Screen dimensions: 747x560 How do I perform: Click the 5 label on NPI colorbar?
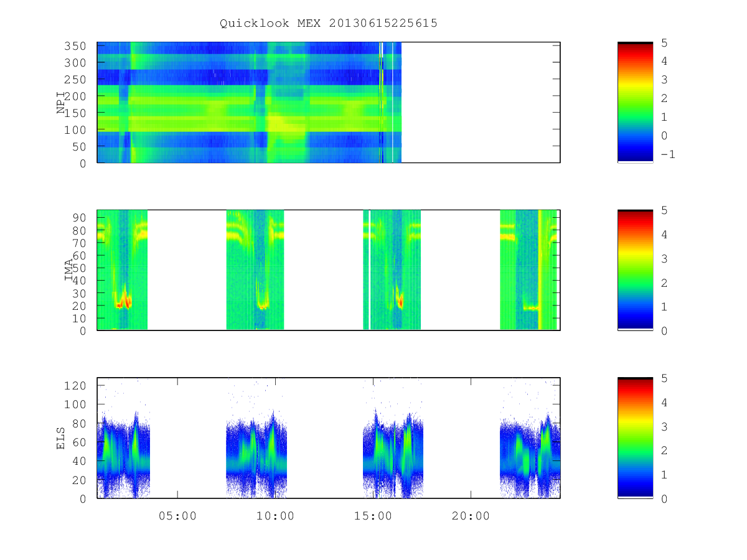[x=664, y=42]
